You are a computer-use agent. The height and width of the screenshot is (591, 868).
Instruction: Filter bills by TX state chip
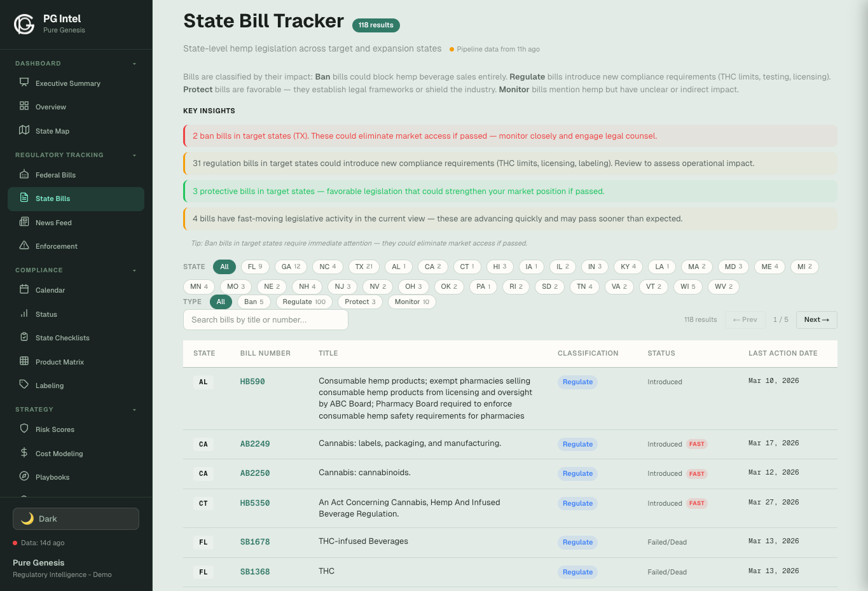[x=364, y=267]
